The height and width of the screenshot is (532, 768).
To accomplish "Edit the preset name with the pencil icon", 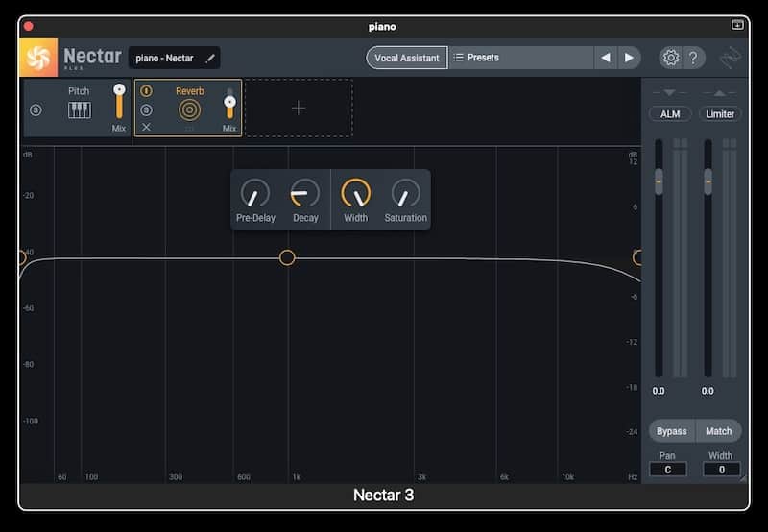I will 210,59.
